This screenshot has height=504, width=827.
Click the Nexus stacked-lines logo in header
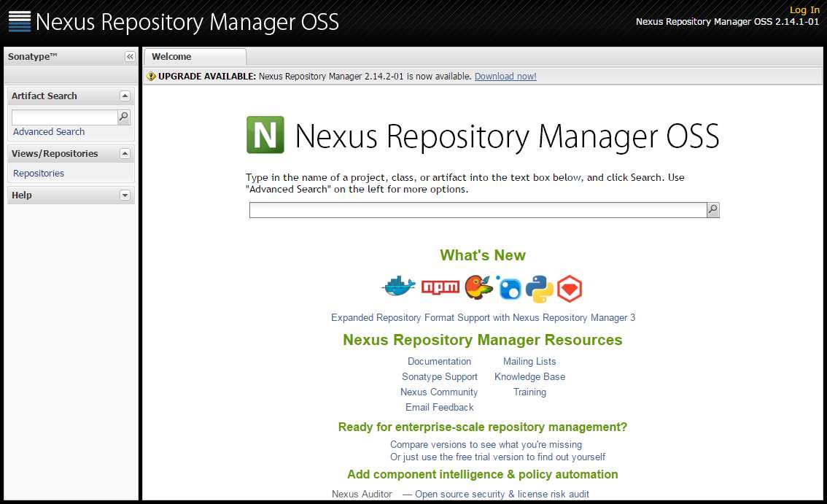[x=20, y=22]
